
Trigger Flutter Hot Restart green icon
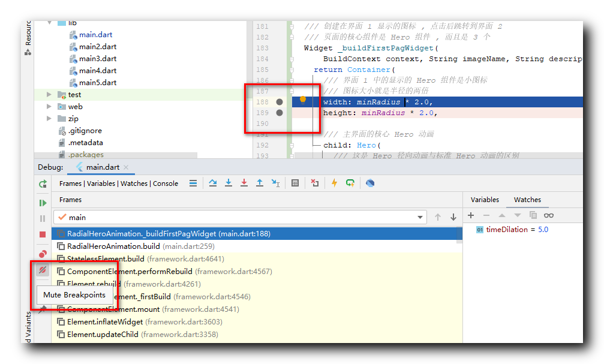pos(350,183)
